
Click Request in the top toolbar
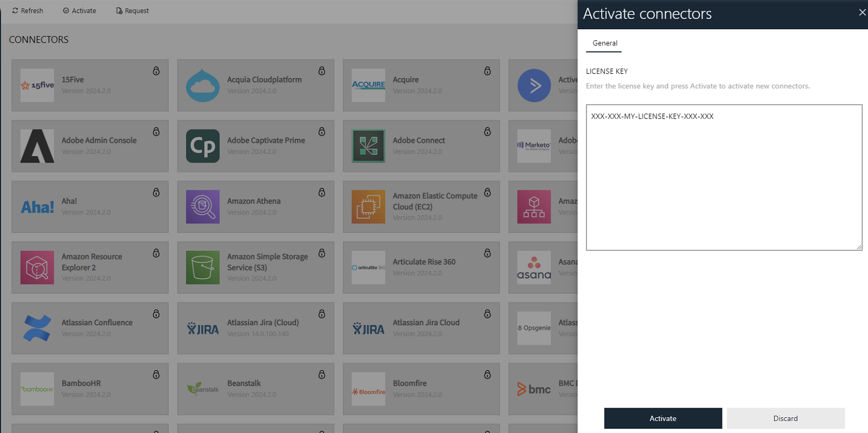[132, 11]
